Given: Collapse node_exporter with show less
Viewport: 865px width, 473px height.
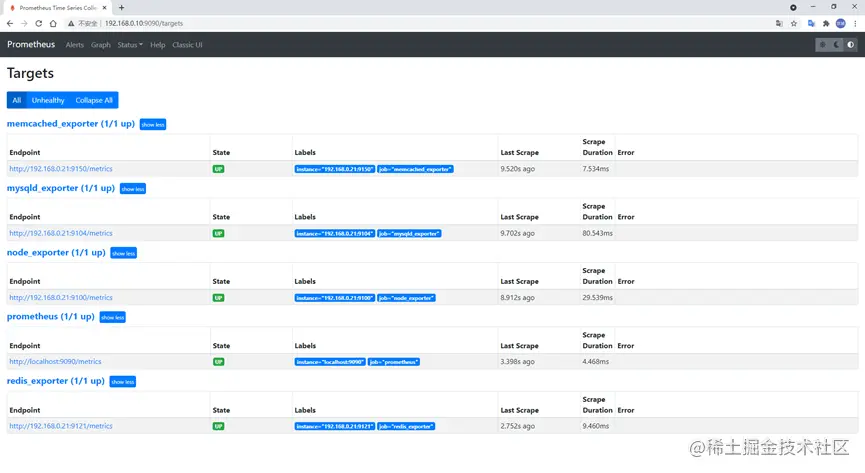Looking at the screenshot, I should (124, 253).
